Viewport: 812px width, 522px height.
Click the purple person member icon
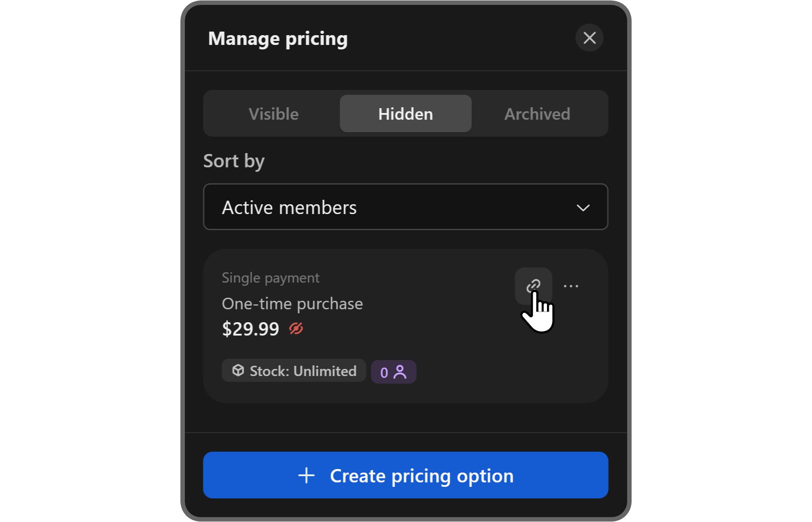pyautogui.click(x=400, y=372)
